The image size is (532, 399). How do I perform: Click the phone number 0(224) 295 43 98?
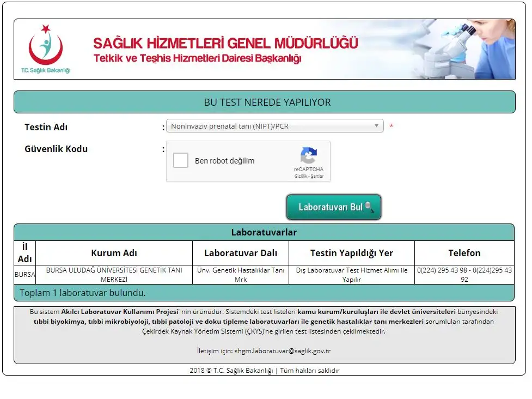tap(442, 270)
